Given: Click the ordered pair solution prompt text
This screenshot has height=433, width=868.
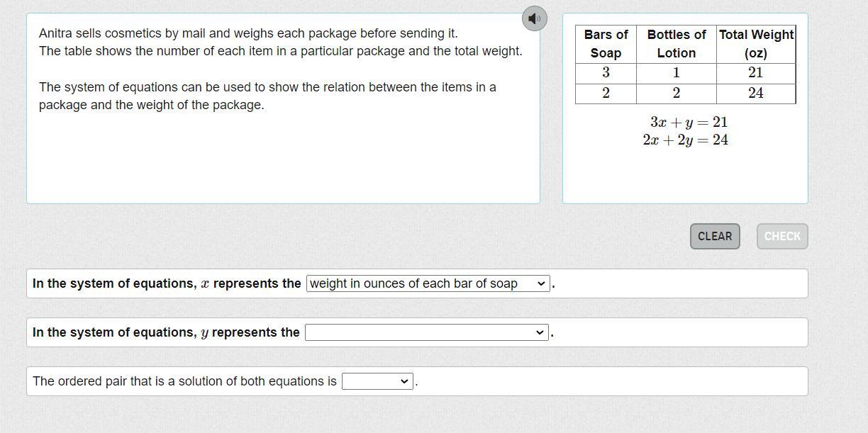Looking at the screenshot, I should [x=184, y=381].
